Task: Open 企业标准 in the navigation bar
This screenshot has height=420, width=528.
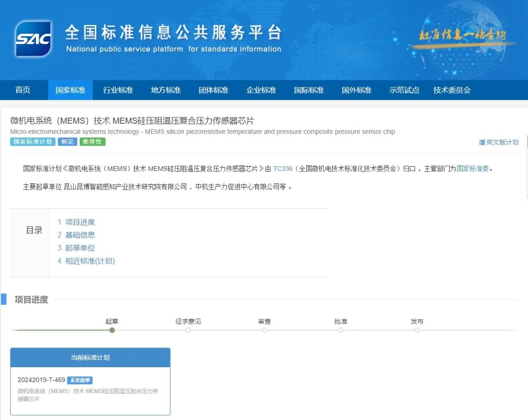Action: pos(261,90)
